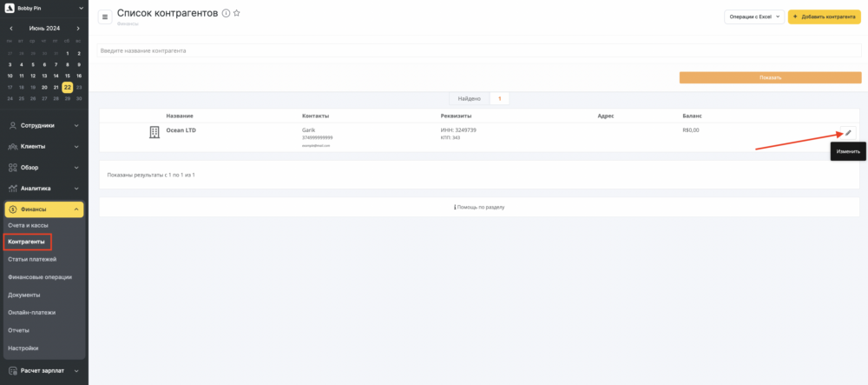Click the R$0,00 balance value
The width and height of the screenshot is (868, 385).
pos(692,130)
